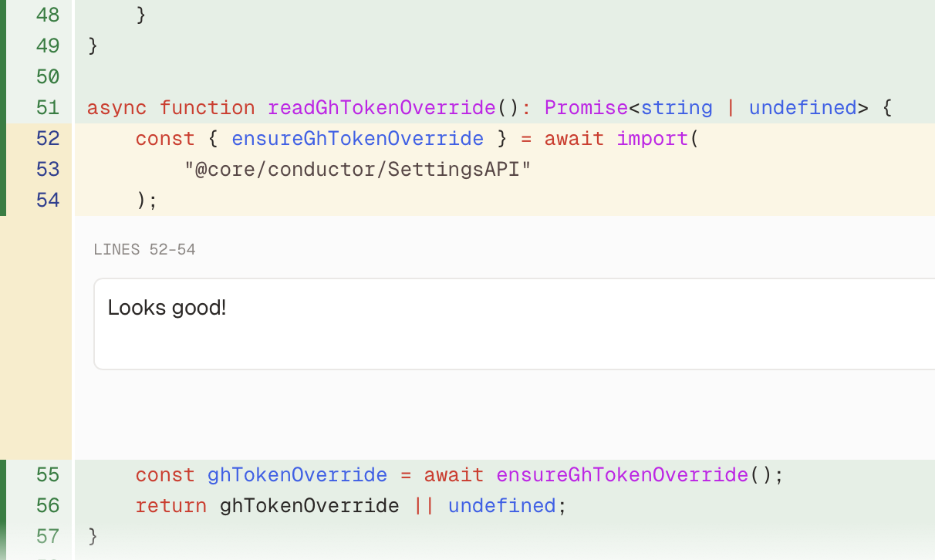Screen dimensions: 935x560
Task: Click line number 53 in the gutter
Action: pyautogui.click(x=48, y=169)
